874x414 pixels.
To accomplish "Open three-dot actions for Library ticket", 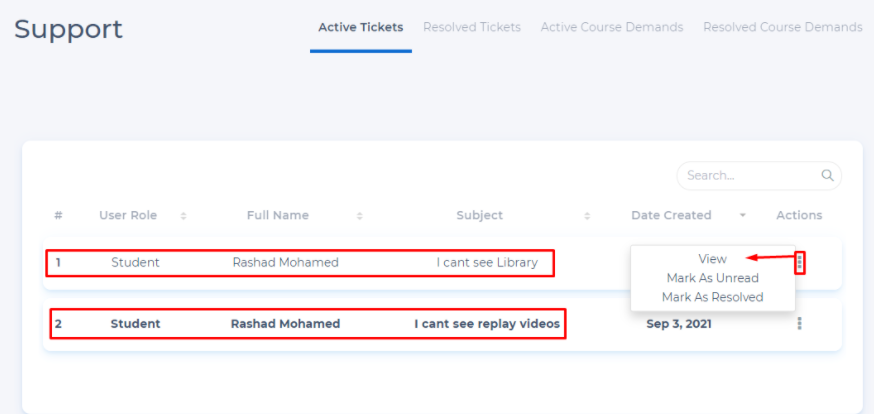I will (x=799, y=263).
